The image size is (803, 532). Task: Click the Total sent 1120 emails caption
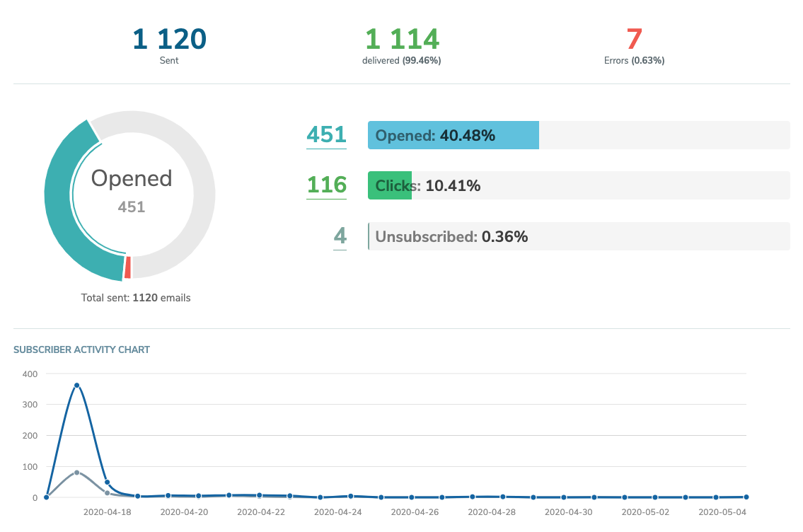tap(136, 298)
